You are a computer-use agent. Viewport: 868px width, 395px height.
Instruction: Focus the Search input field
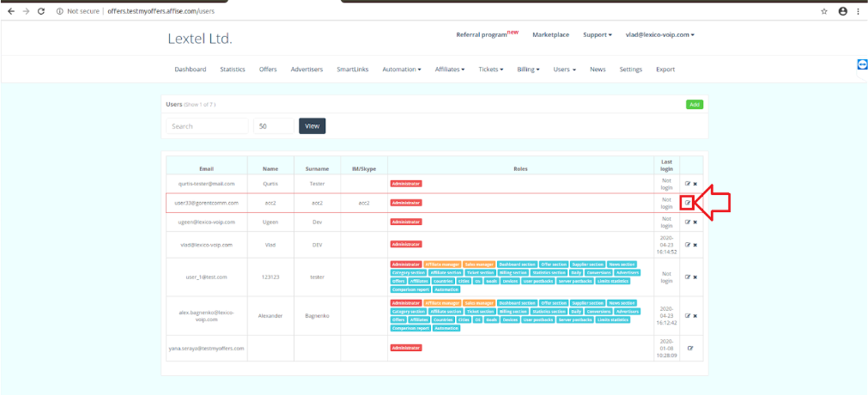(207, 125)
